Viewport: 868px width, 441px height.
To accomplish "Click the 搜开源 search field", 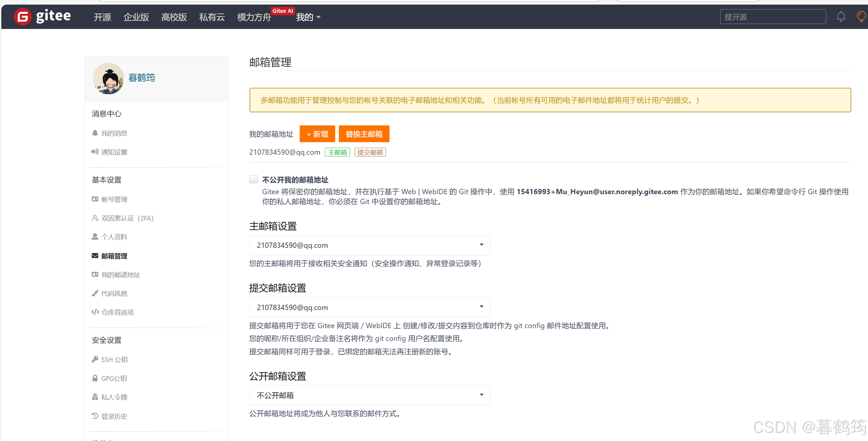I will (x=772, y=17).
